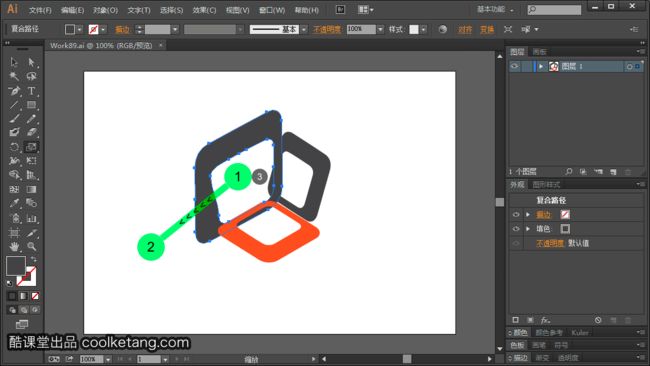Screen dimensions: 650x366
Task: Select the Slice tool
Action: coord(31,233)
